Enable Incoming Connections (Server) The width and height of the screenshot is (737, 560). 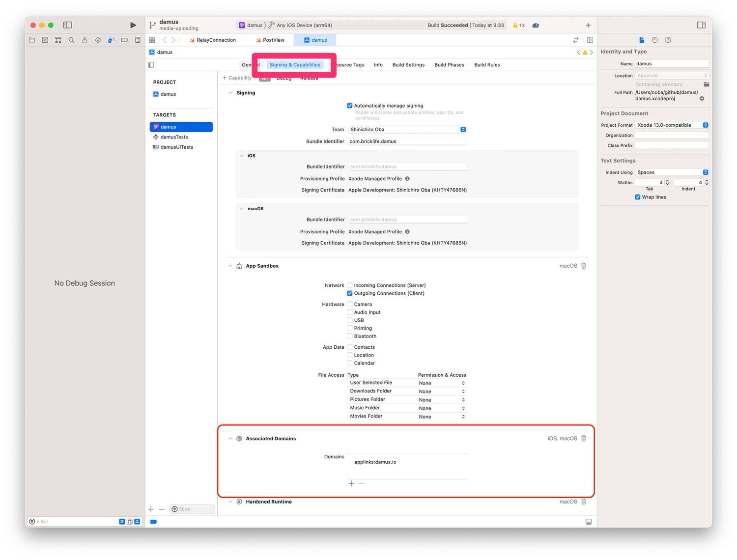(x=350, y=285)
